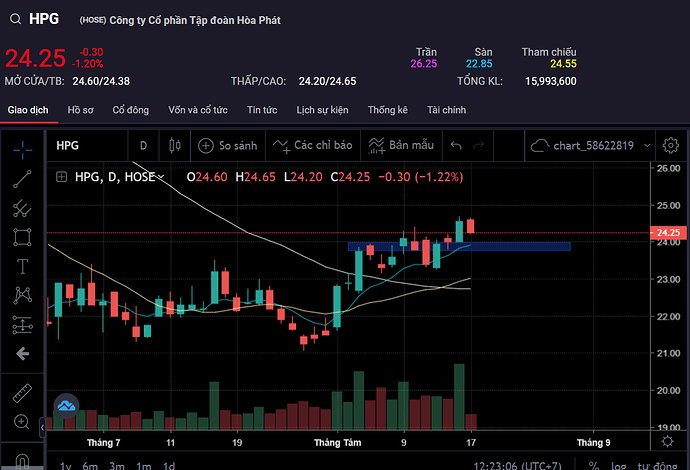
Task: Click the Sàn floor price 22.85
Action: pos(479,64)
